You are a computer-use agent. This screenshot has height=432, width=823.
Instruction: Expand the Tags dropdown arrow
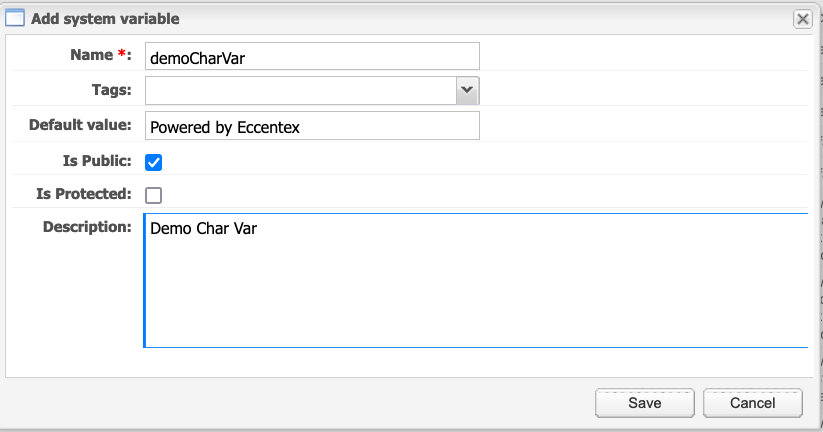tap(467, 90)
